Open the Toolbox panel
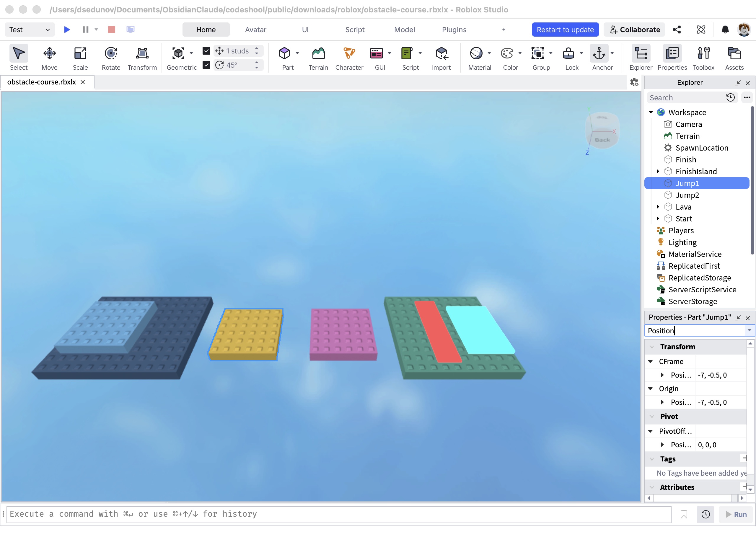 point(703,58)
